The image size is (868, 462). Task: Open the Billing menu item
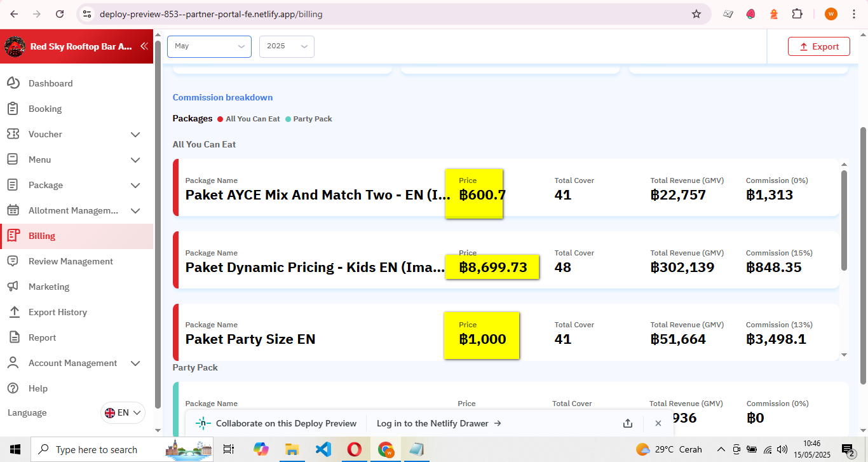[x=42, y=236]
